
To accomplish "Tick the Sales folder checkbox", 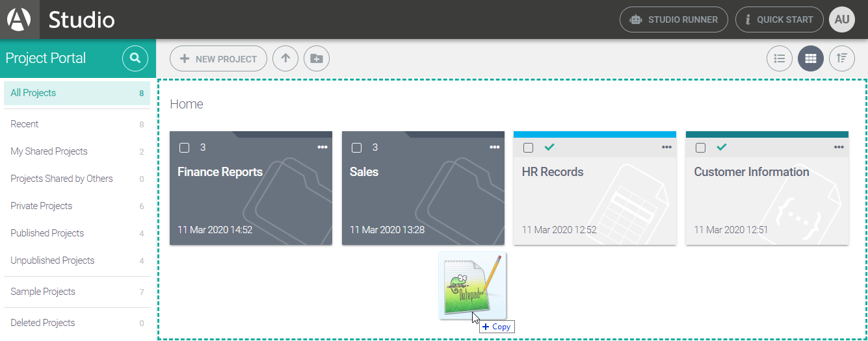I will 357,148.
